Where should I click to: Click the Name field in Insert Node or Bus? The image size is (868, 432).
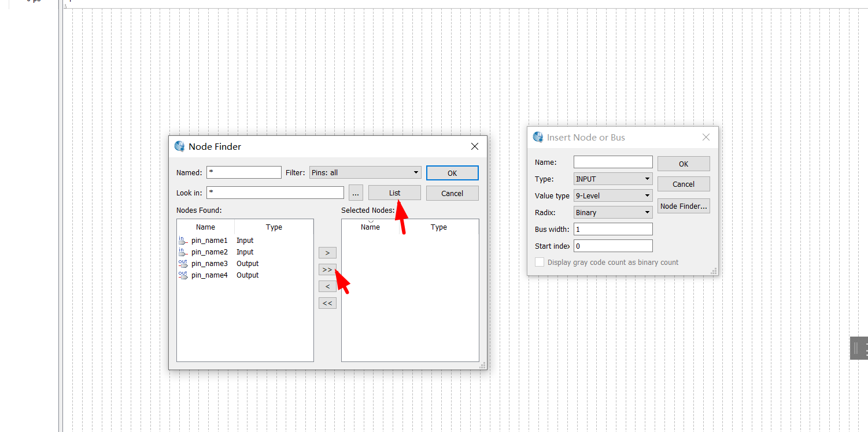[x=613, y=162]
